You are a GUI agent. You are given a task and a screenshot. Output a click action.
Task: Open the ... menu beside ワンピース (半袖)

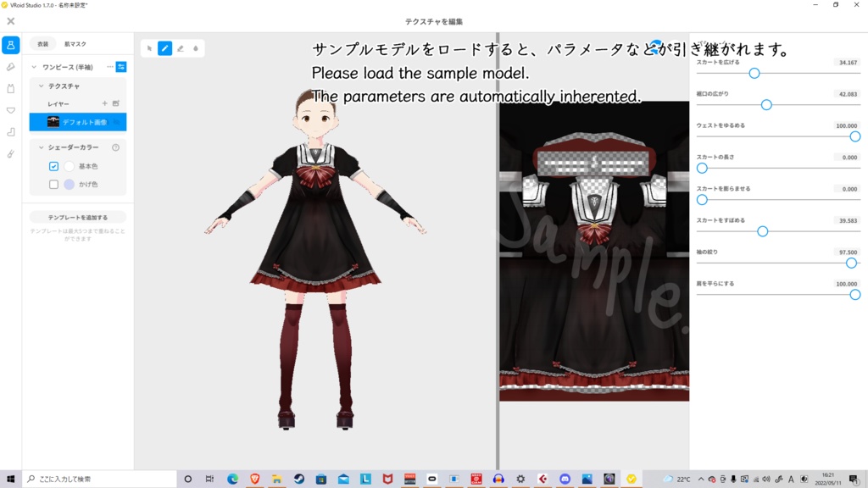pos(109,66)
